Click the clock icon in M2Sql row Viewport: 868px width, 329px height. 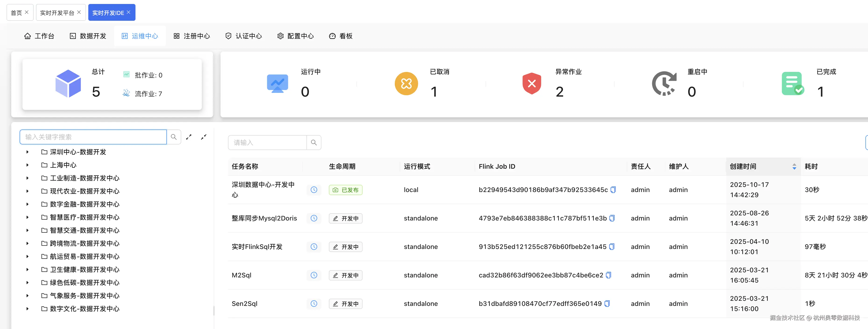tap(314, 275)
